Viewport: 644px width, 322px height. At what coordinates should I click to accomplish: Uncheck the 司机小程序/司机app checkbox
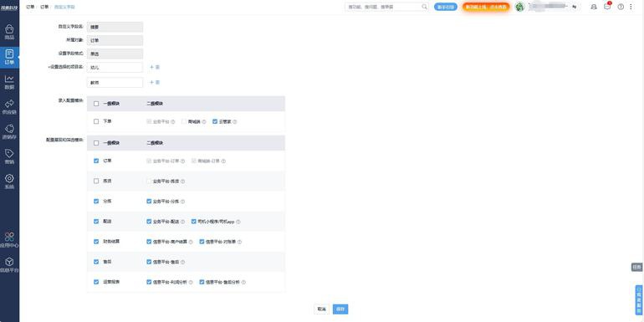coord(194,222)
